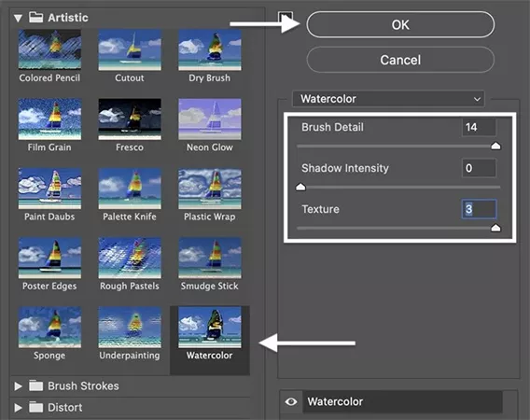This screenshot has width=530, height=420.
Task: Open the Watercolor filter dropdown
Action: (x=388, y=99)
